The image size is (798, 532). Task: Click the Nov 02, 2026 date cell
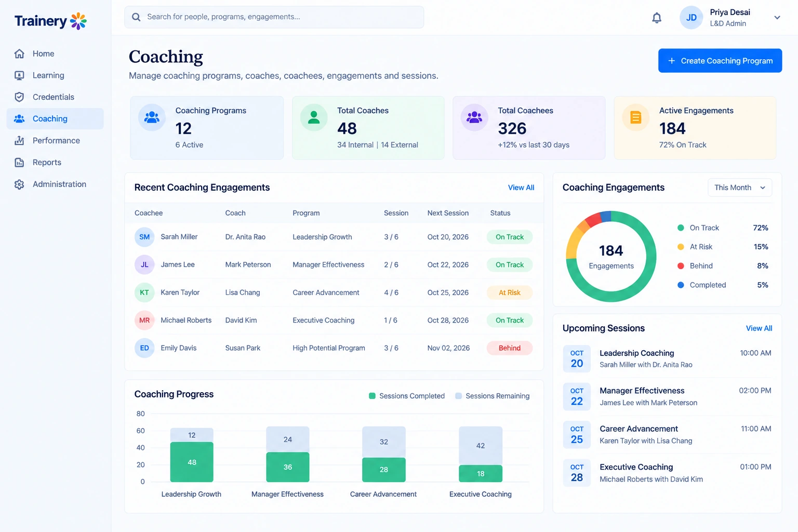[448, 348]
